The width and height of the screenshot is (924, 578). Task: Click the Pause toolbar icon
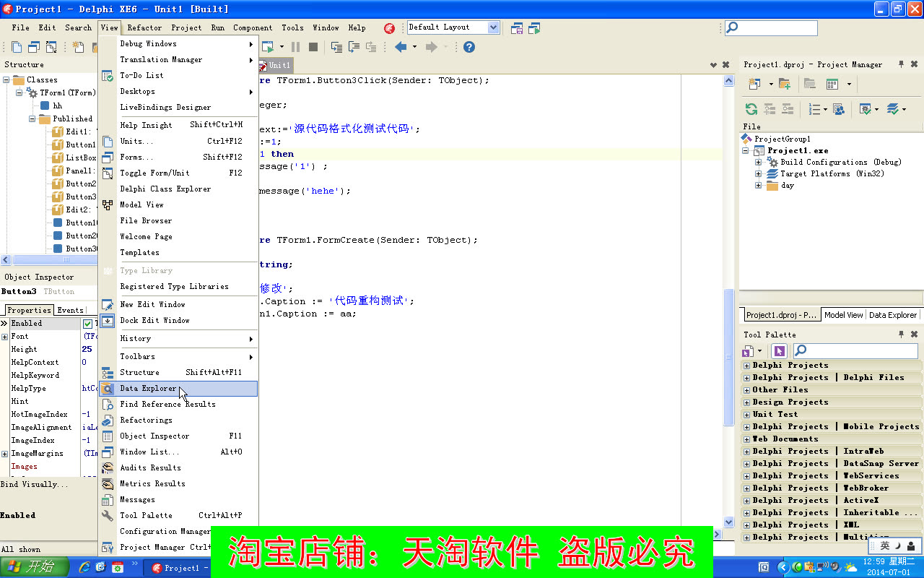pos(295,47)
